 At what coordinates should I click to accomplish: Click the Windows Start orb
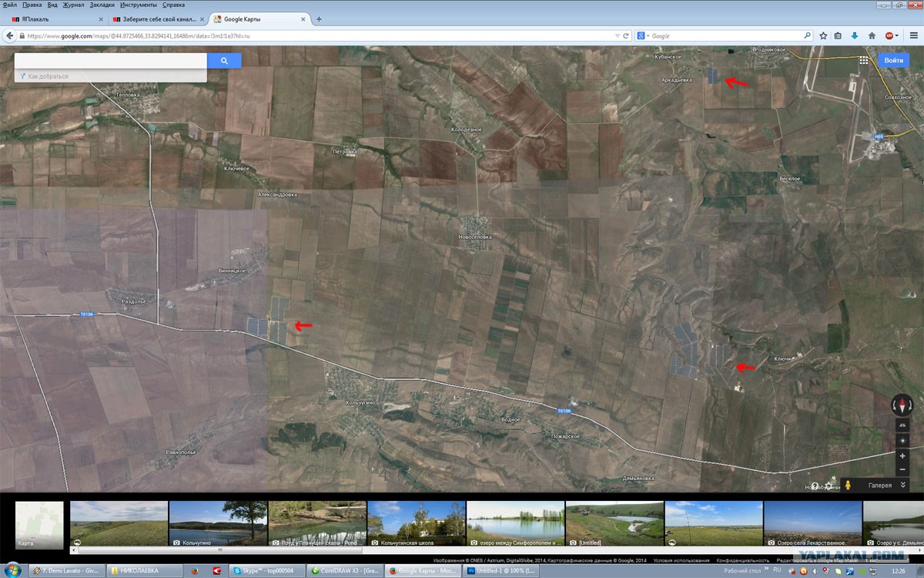pyautogui.click(x=12, y=570)
